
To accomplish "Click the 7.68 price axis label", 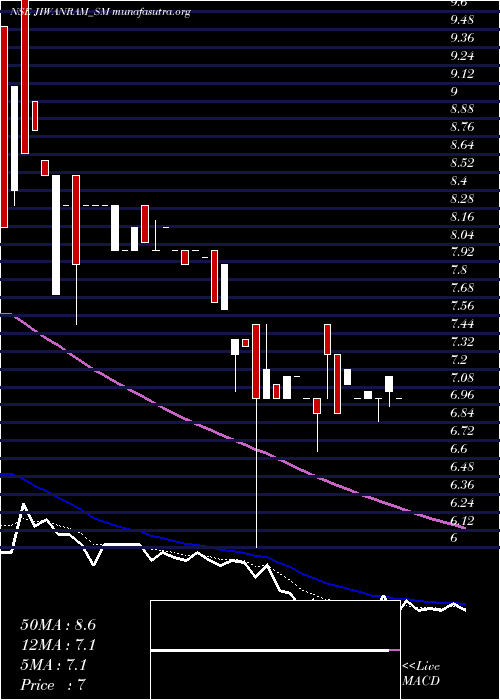I will [462, 288].
